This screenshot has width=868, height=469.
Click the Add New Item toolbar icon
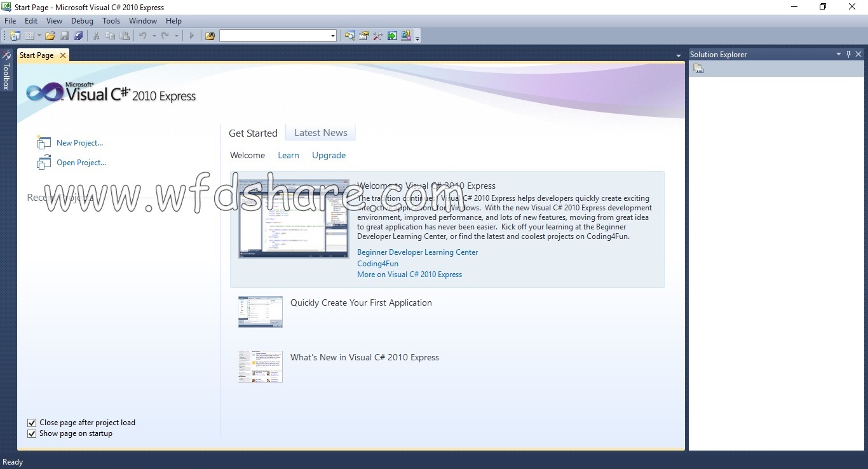pyautogui.click(x=29, y=36)
